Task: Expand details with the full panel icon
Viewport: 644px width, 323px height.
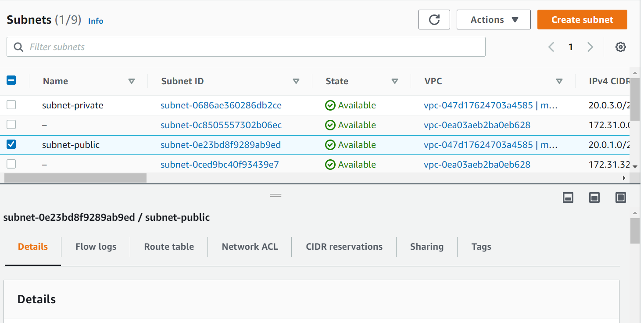Action: [620, 197]
